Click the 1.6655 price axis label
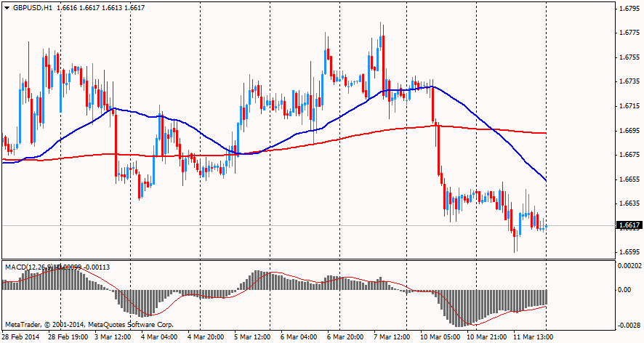644x343 pixels. click(x=628, y=179)
